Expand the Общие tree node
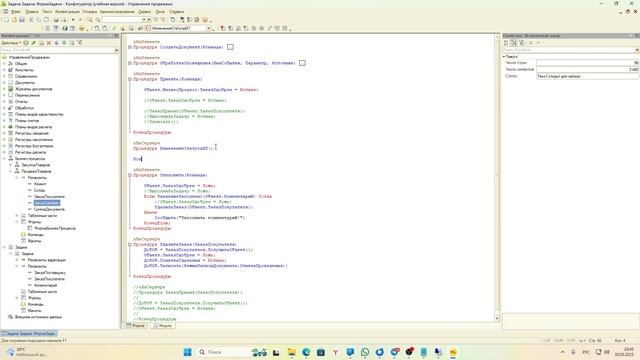The height and width of the screenshot is (360, 640). point(4,64)
